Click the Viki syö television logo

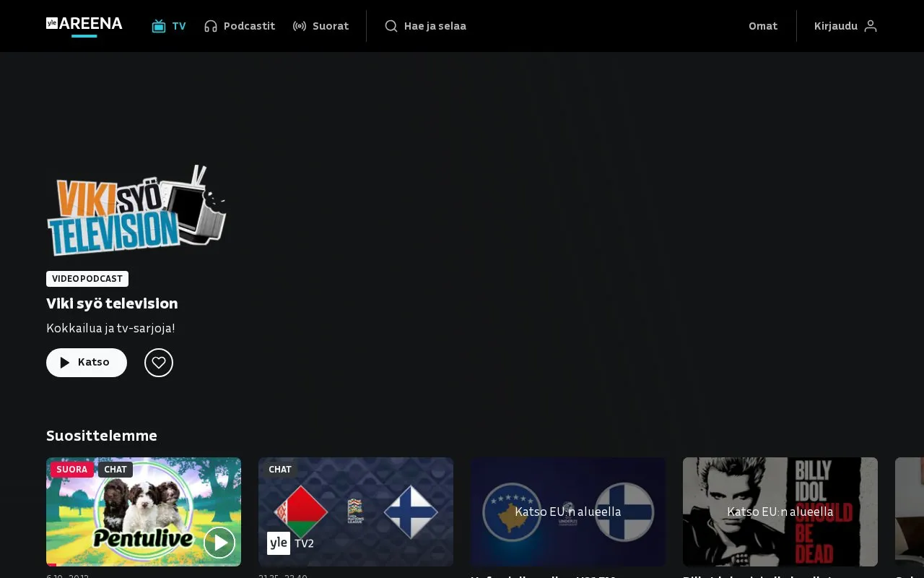pos(136,210)
